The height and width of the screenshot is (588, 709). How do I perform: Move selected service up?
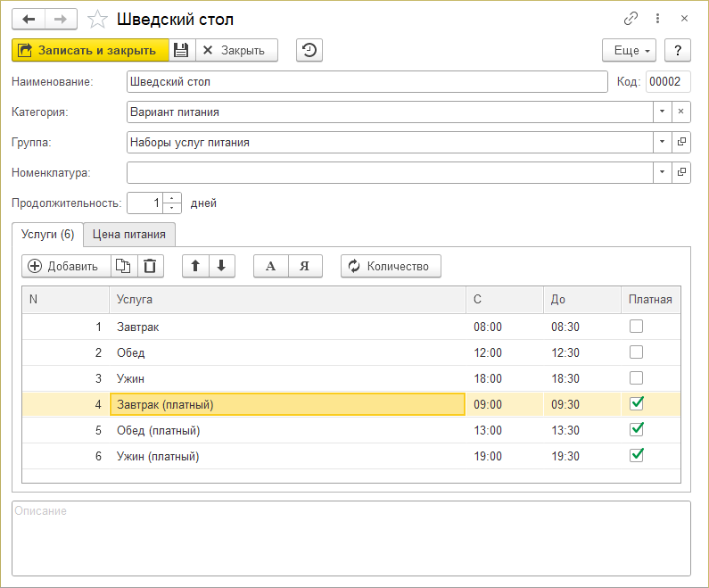point(195,266)
